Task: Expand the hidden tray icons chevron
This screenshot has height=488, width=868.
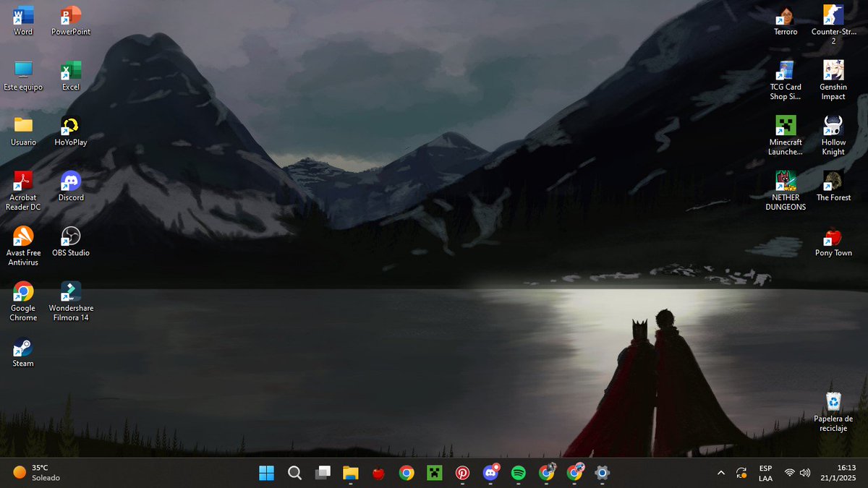Action: [x=720, y=473]
